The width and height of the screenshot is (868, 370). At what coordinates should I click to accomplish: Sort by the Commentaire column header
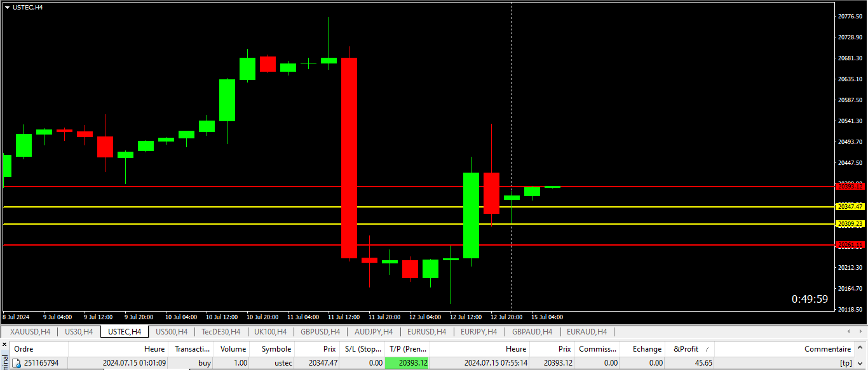pyautogui.click(x=785, y=349)
